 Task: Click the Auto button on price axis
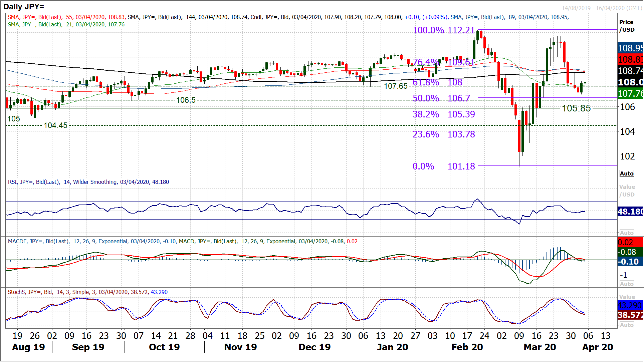(627, 173)
